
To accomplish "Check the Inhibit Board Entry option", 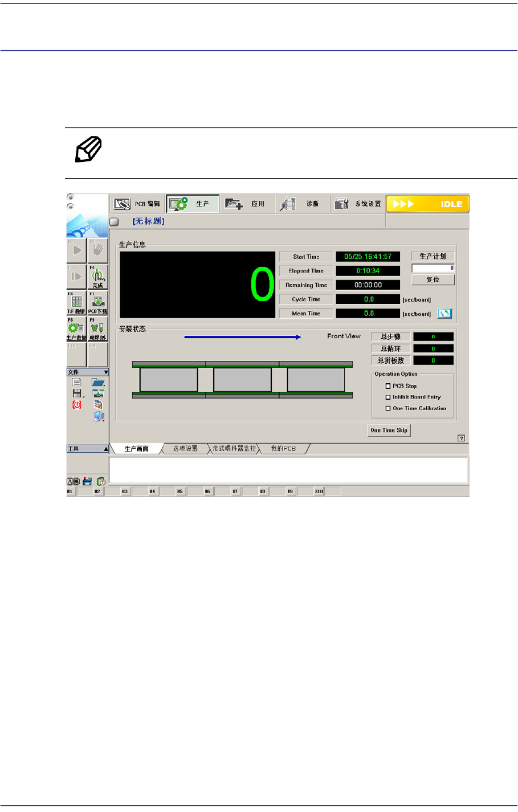I will (x=388, y=397).
